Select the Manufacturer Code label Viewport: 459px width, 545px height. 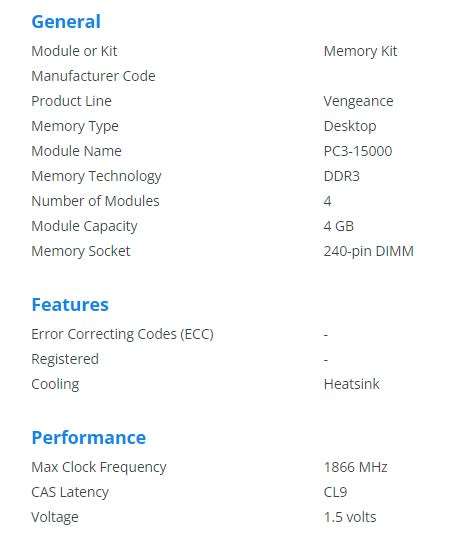93,76
